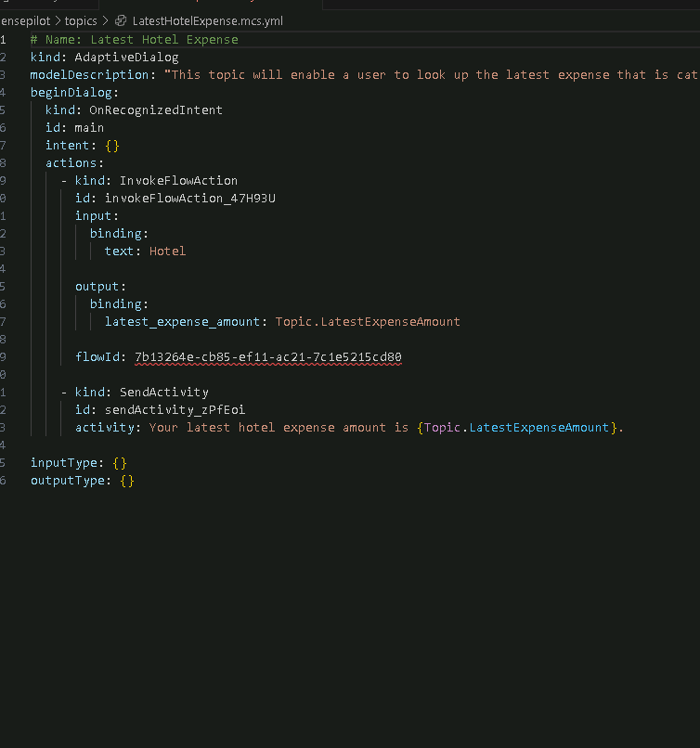Click the Name comment on first line
Screen dimensions: 700x748
click(134, 40)
